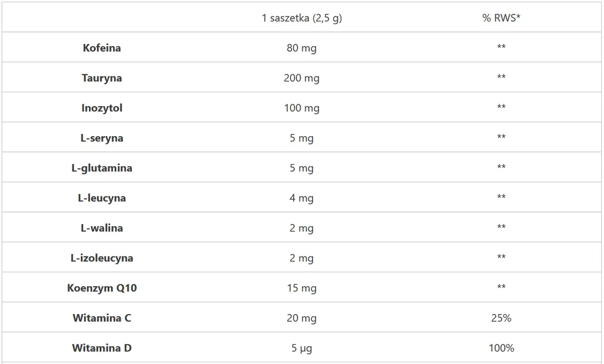Viewport: 604px width, 364px height.
Task: Select the L-izoleucyna ingredient cell
Action: pos(102,258)
